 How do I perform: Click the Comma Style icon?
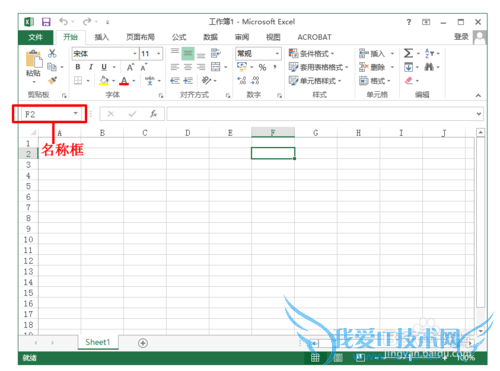(275, 67)
